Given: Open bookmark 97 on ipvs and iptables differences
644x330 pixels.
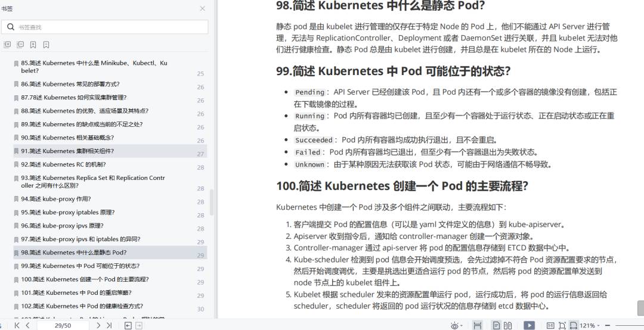Looking at the screenshot, I should point(110,239).
